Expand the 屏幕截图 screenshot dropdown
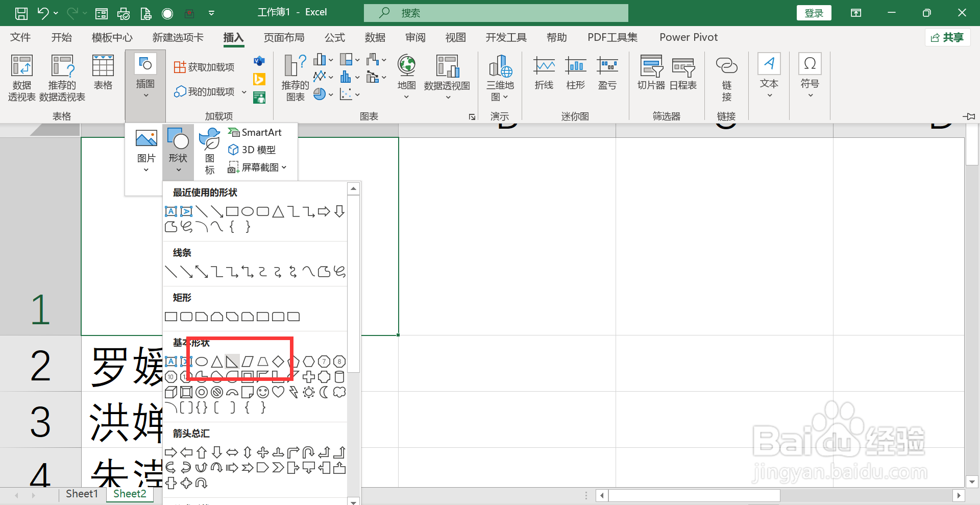This screenshot has height=505, width=980. [284, 167]
